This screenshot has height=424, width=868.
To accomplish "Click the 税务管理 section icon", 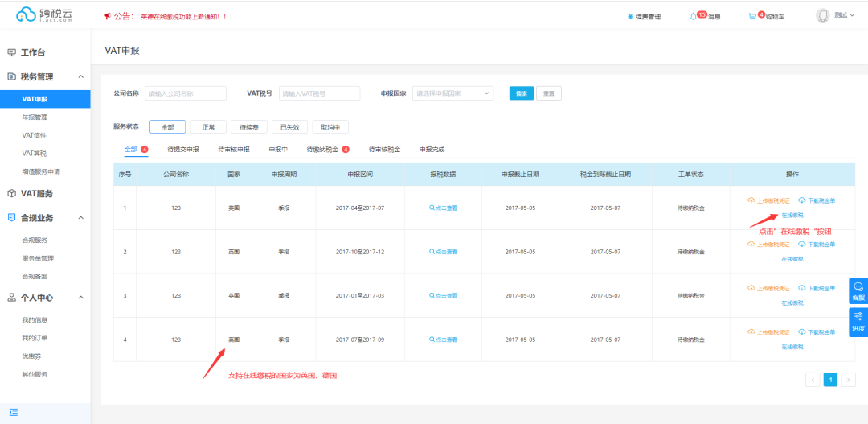I will [x=11, y=76].
